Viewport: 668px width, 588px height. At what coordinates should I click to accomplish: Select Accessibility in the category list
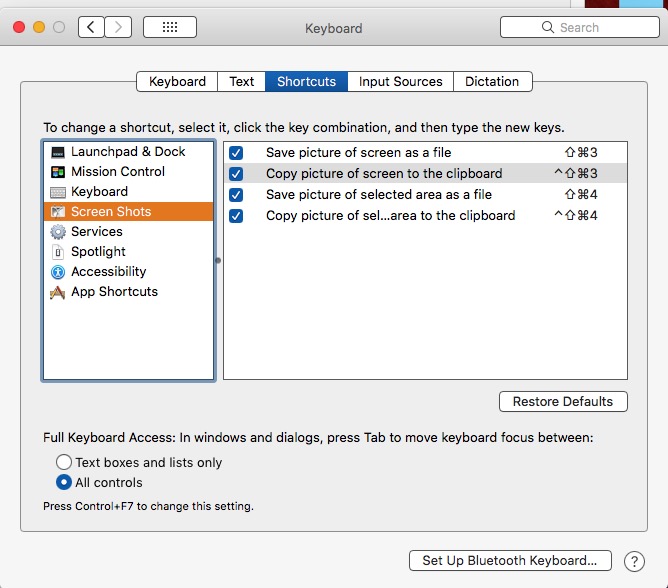pyautogui.click(x=128, y=272)
